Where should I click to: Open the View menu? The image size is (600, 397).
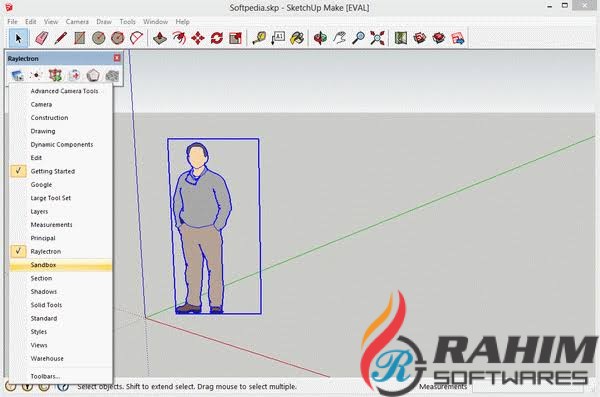click(x=51, y=22)
